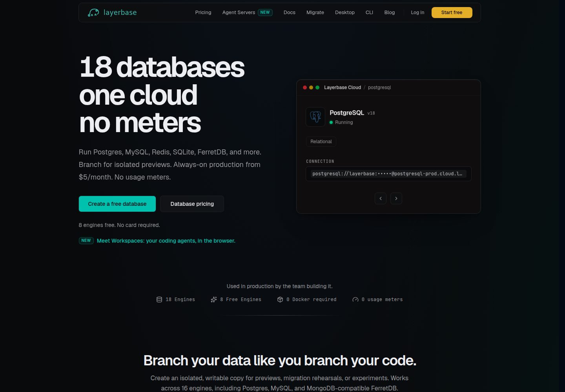The height and width of the screenshot is (392, 565).
Task: Open the Blog nav link
Action: pyautogui.click(x=390, y=13)
